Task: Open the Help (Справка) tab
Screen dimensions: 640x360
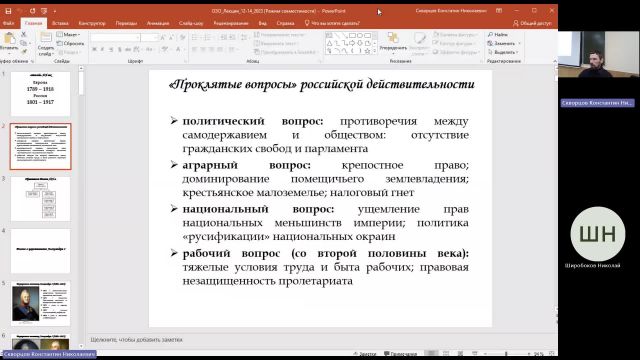Action: coord(285,23)
